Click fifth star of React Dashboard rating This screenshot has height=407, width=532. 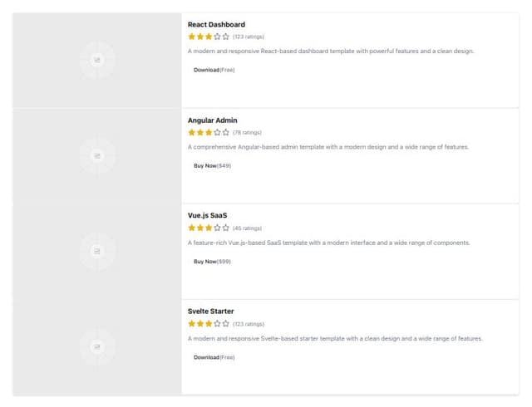pos(225,37)
